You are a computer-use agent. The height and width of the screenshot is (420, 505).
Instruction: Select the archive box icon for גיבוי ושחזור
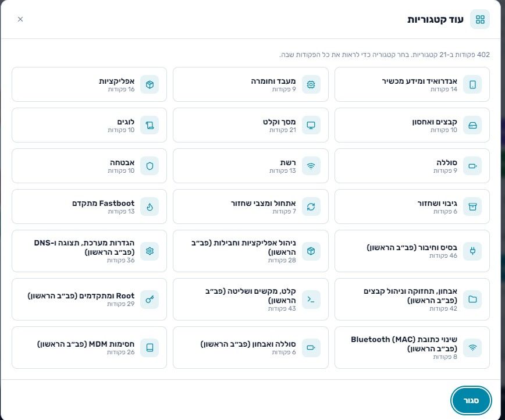pos(472,207)
